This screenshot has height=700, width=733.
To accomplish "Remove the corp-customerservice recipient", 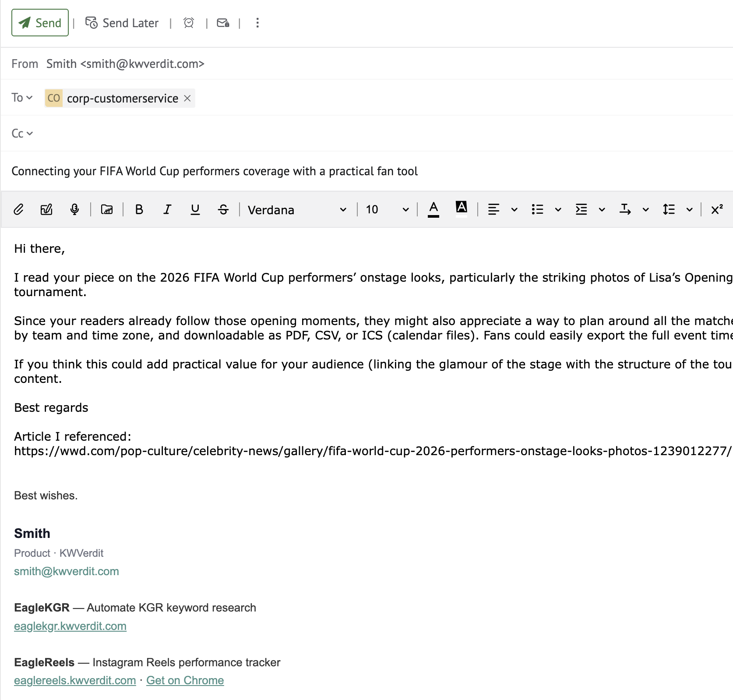I will [x=187, y=98].
